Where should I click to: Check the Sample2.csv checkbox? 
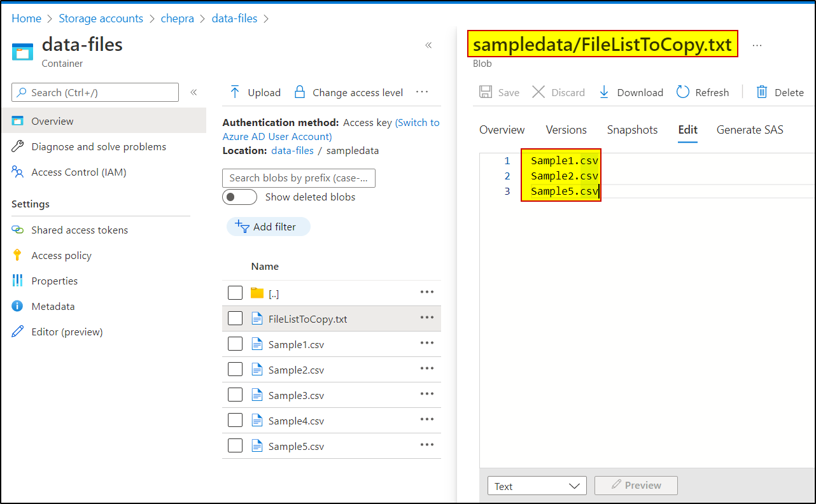(x=236, y=369)
